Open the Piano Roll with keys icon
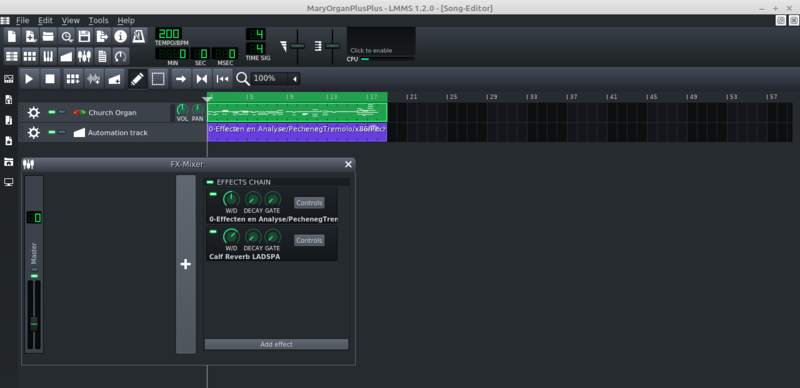The width and height of the screenshot is (800, 388). click(x=48, y=56)
